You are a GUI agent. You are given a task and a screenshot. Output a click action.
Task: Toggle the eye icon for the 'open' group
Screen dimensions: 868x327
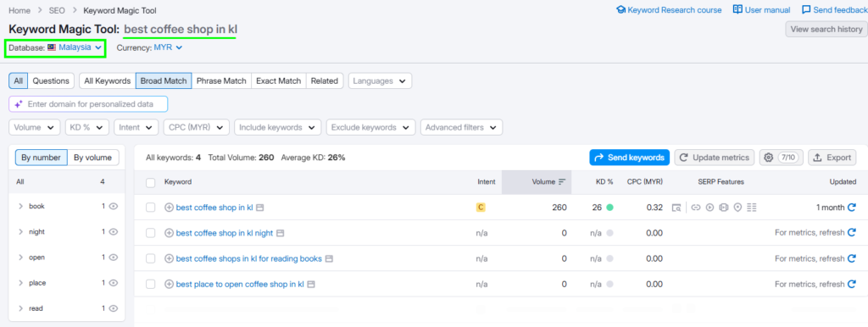114,258
